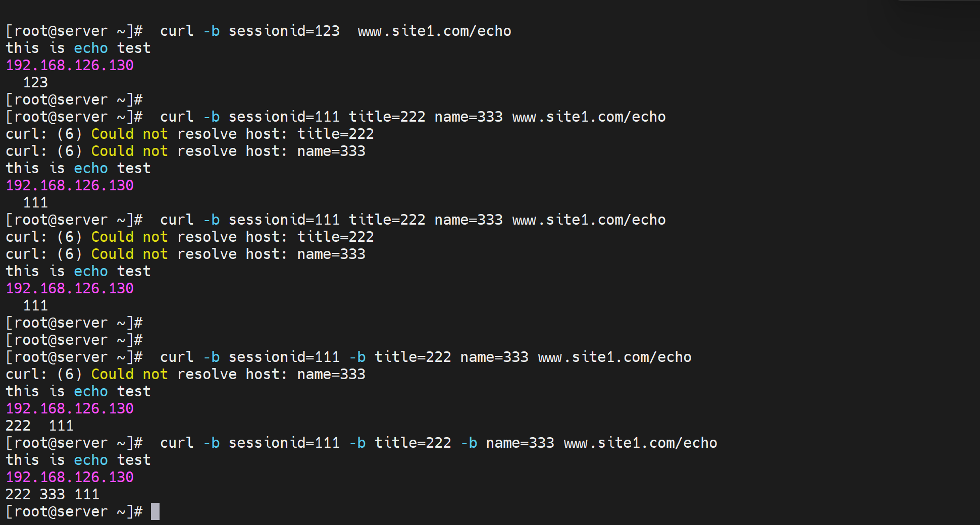The height and width of the screenshot is (525, 980).
Task: Click the block cursor at the last prompt
Action: 155,511
